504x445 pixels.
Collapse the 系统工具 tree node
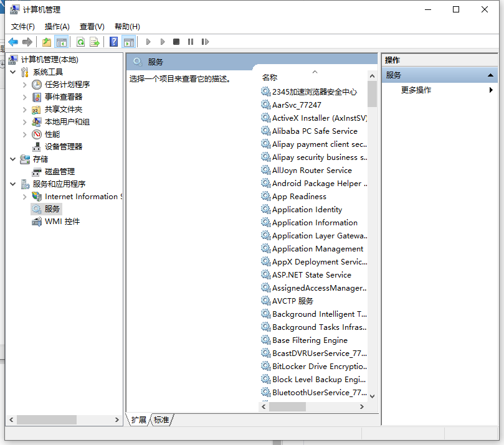[13, 72]
